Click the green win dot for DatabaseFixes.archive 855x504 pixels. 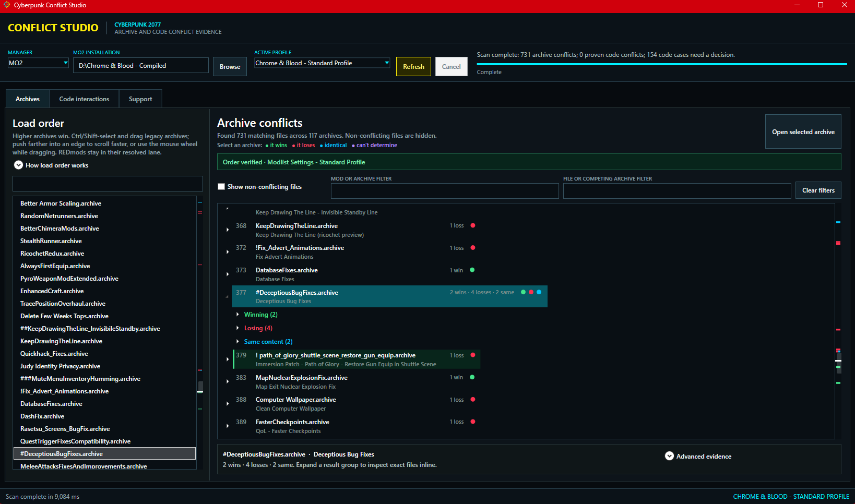(472, 270)
